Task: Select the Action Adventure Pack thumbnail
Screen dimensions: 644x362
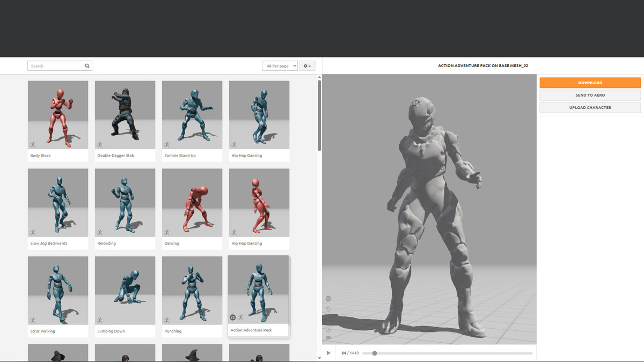Action: coord(258,289)
